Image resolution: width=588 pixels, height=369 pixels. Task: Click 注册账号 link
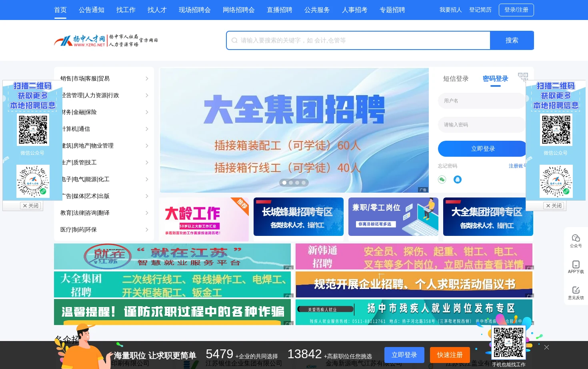(x=518, y=166)
